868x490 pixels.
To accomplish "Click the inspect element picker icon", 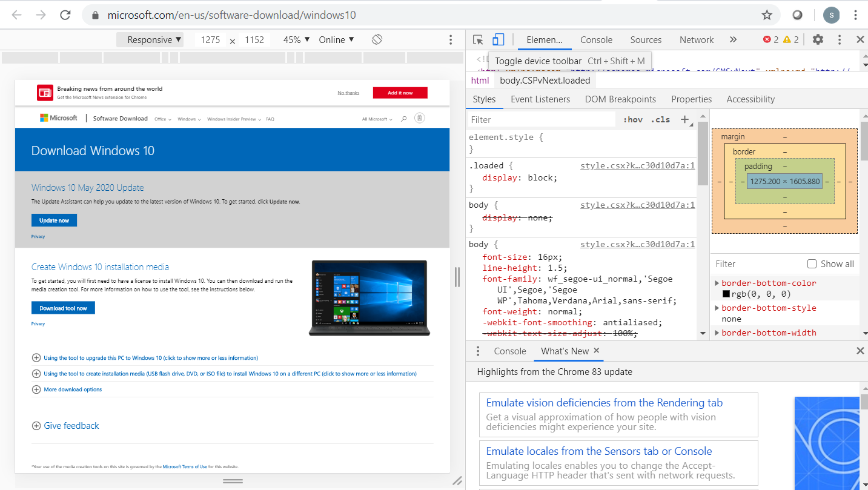I will (x=478, y=40).
